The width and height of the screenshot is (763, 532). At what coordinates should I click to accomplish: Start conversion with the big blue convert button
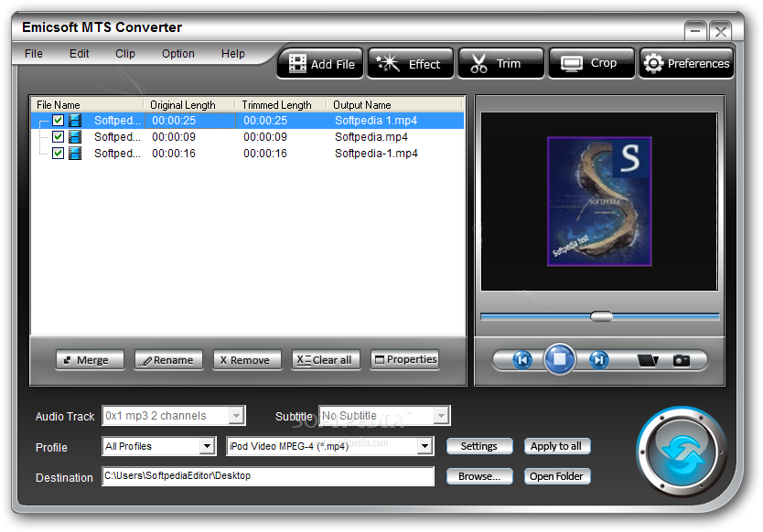(682, 452)
